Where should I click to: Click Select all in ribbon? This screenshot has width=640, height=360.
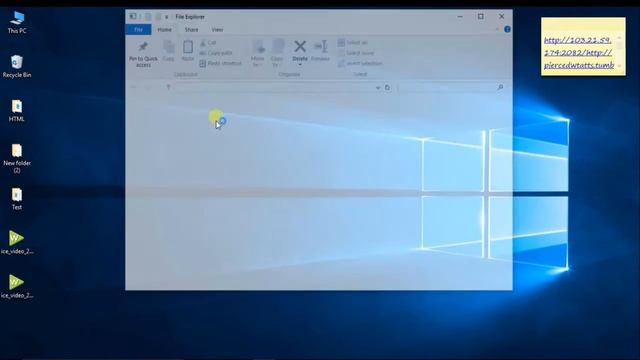click(x=353, y=42)
